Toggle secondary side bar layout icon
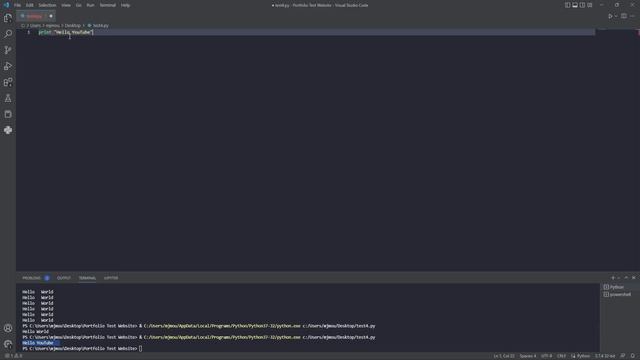This screenshot has height=360, width=640. click(x=582, y=5)
